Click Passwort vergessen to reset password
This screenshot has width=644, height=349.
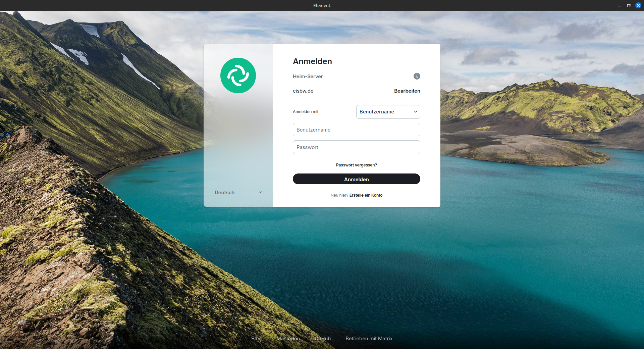pos(356,165)
